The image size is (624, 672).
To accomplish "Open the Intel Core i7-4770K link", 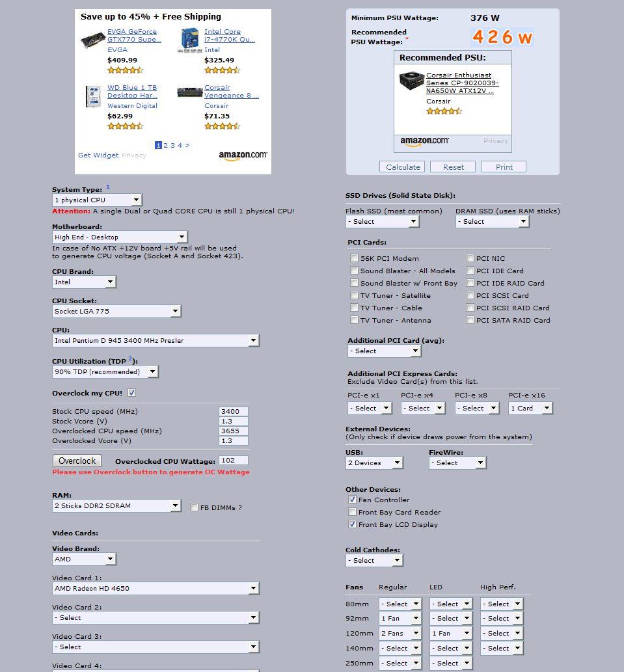I will pyautogui.click(x=230, y=36).
